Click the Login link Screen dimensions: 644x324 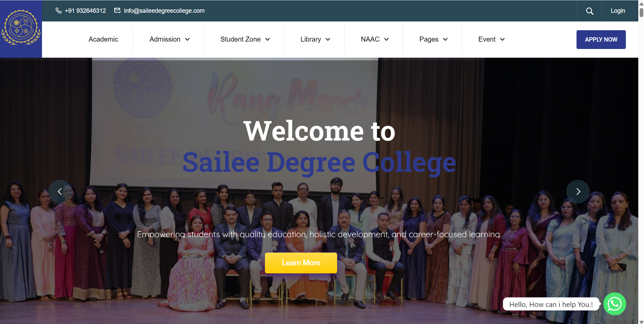pyautogui.click(x=618, y=11)
